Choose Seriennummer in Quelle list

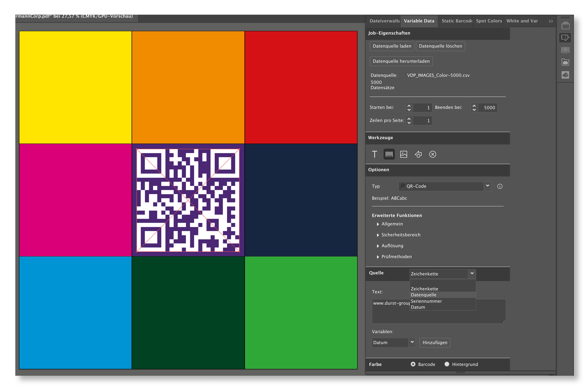coord(443,301)
